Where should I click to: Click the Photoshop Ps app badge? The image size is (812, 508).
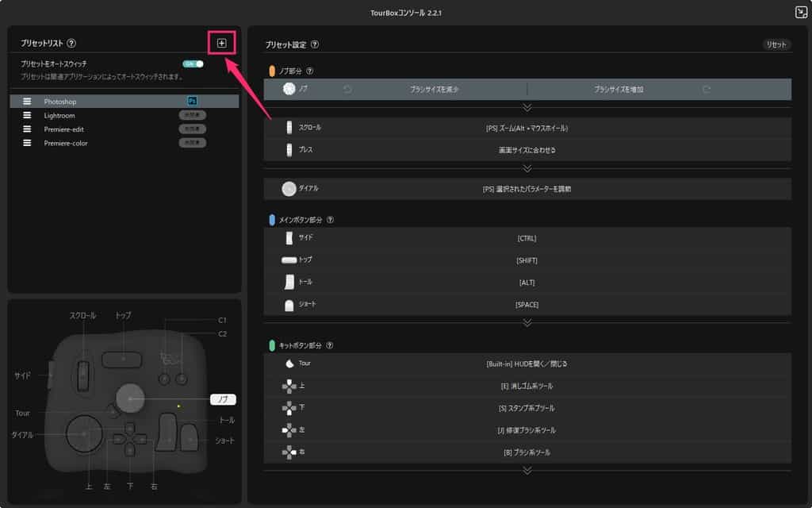192,102
